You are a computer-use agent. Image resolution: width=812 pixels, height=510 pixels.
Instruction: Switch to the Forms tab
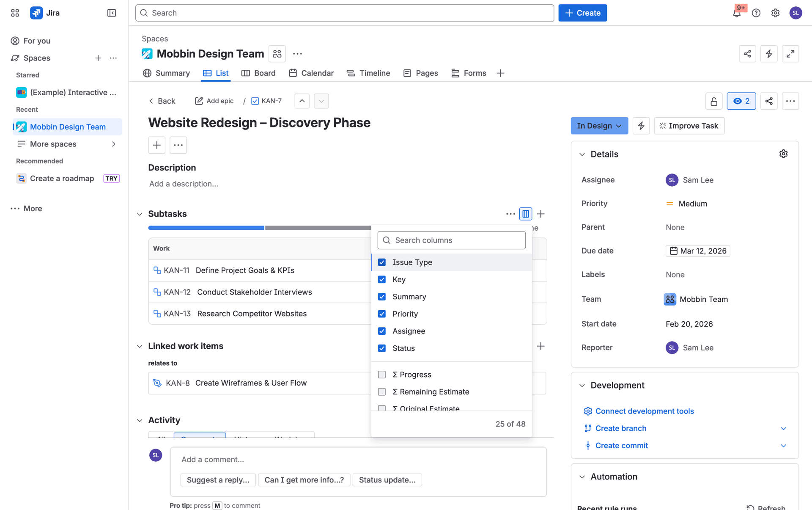pos(469,73)
